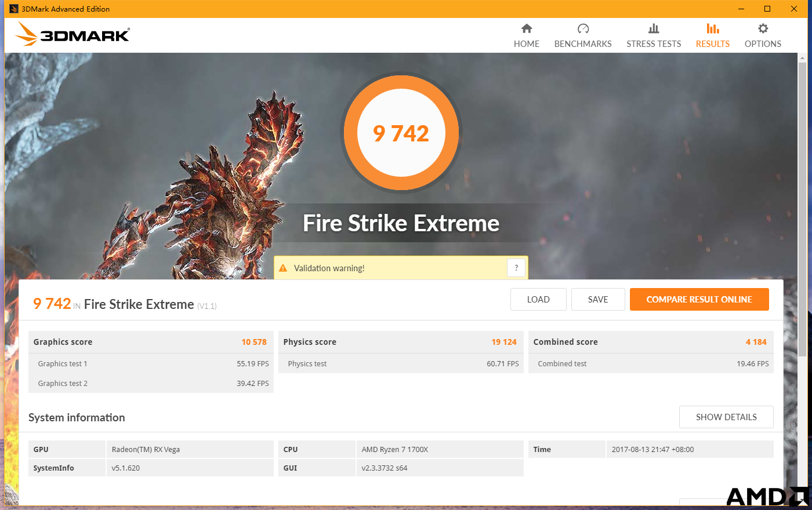Click the Results orange bars icon
This screenshot has width=812, height=510.
[x=713, y=28]
